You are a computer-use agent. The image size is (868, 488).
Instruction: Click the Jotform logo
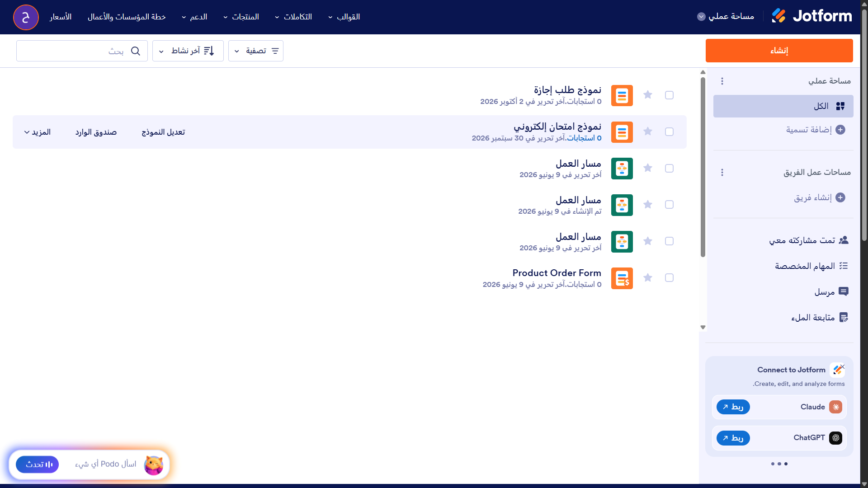pos(811,16)
